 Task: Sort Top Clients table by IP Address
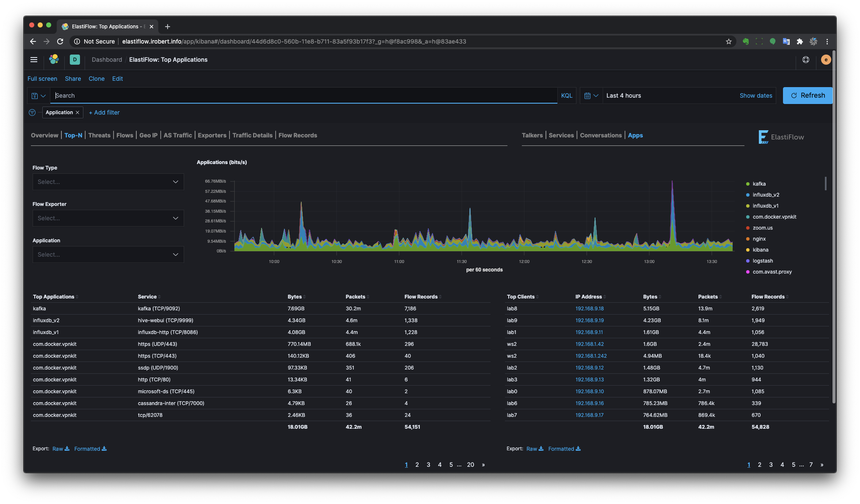click(x=590, y=297)
